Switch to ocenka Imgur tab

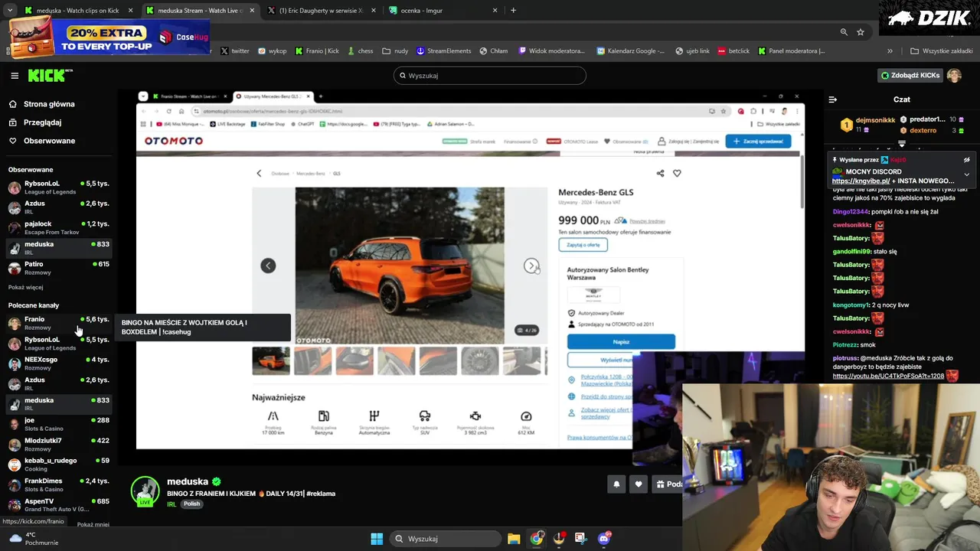(443, 11)
